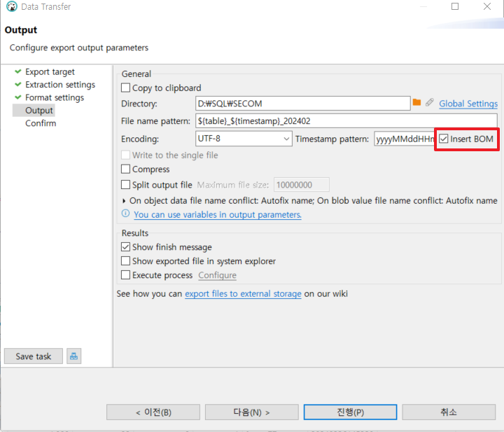504x432 pixels.
Task: Click the Configure link for Execute process
Action: click(217, 275)
